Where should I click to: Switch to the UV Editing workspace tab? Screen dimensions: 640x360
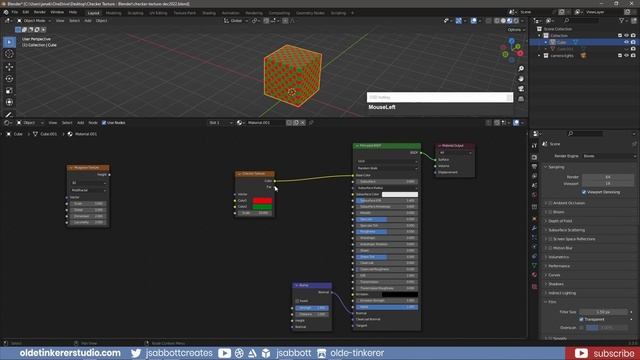(x=158, y=13)
